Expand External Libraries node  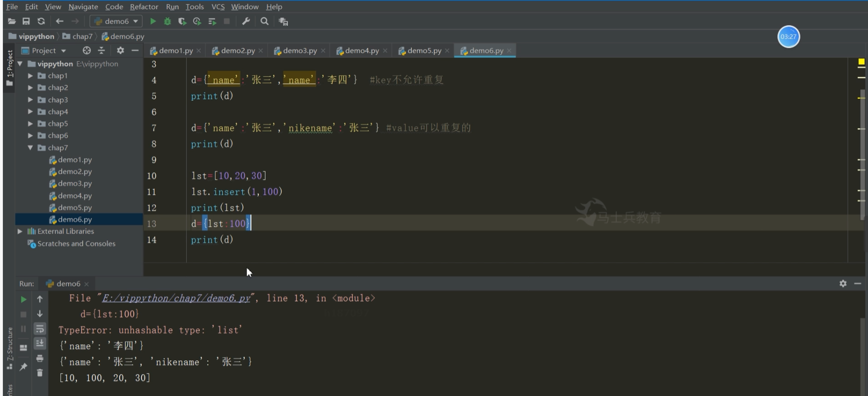pos(20,232)
